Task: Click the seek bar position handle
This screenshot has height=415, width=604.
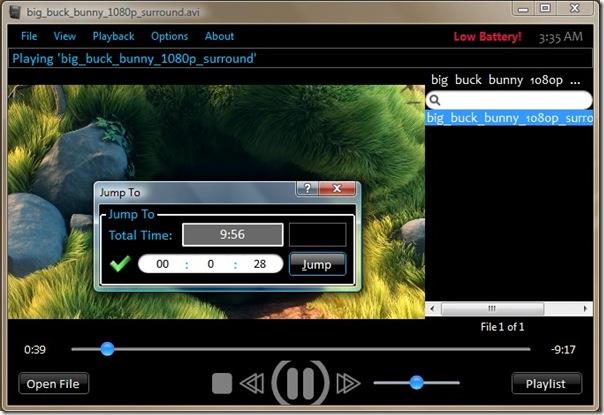Action: click(107, 349)
